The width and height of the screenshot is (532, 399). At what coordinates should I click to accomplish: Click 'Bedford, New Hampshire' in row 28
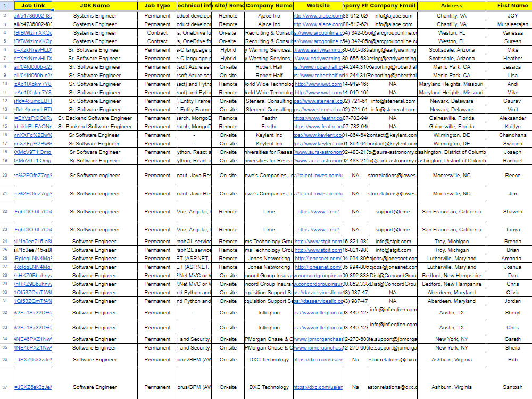pos(452,276)
